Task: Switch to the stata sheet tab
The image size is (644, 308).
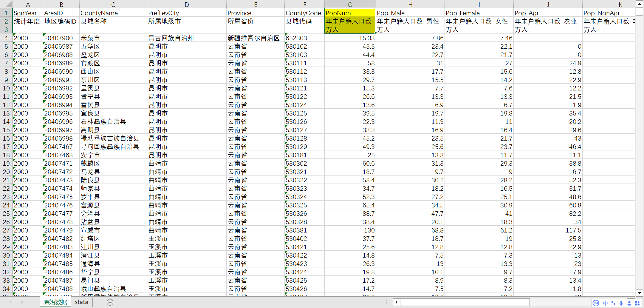Action: 81,302
